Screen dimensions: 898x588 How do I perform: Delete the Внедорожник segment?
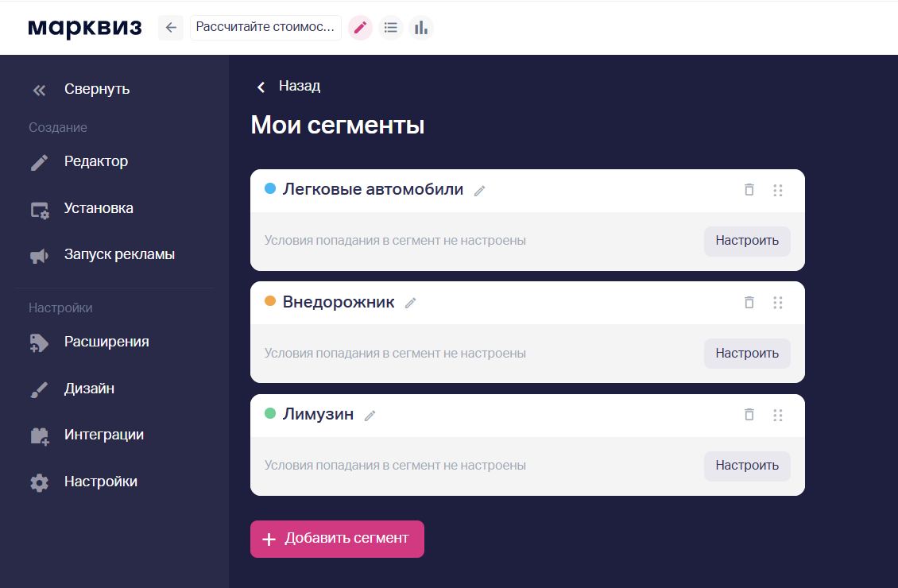[749, 302]
